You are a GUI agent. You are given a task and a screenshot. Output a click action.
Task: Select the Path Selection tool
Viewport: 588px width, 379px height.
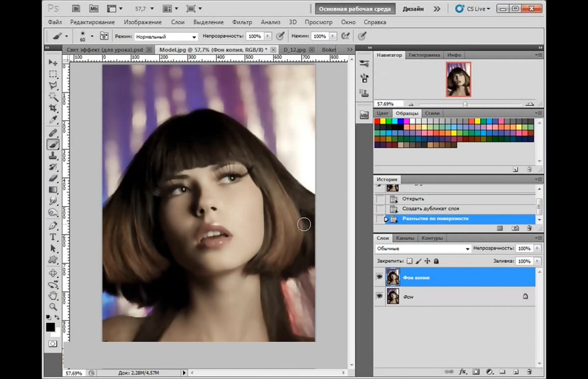53,248
